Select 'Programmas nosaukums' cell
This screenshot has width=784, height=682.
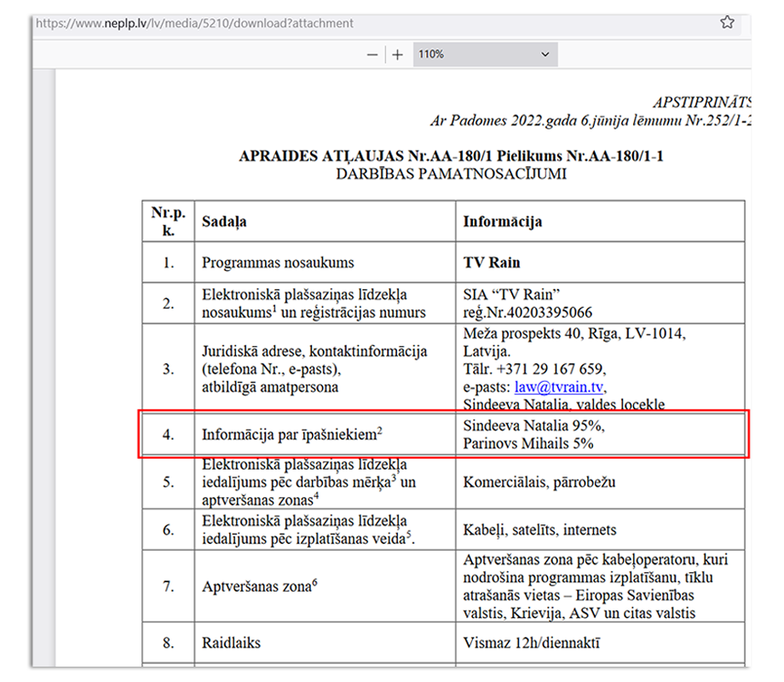pyautogui.click(x=325, y=263)
